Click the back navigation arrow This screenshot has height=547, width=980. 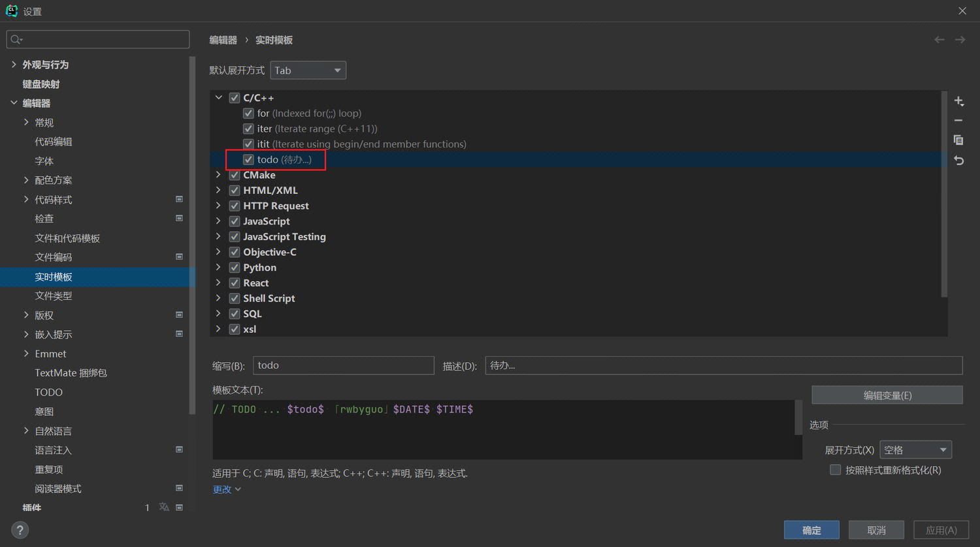[939, 40]
